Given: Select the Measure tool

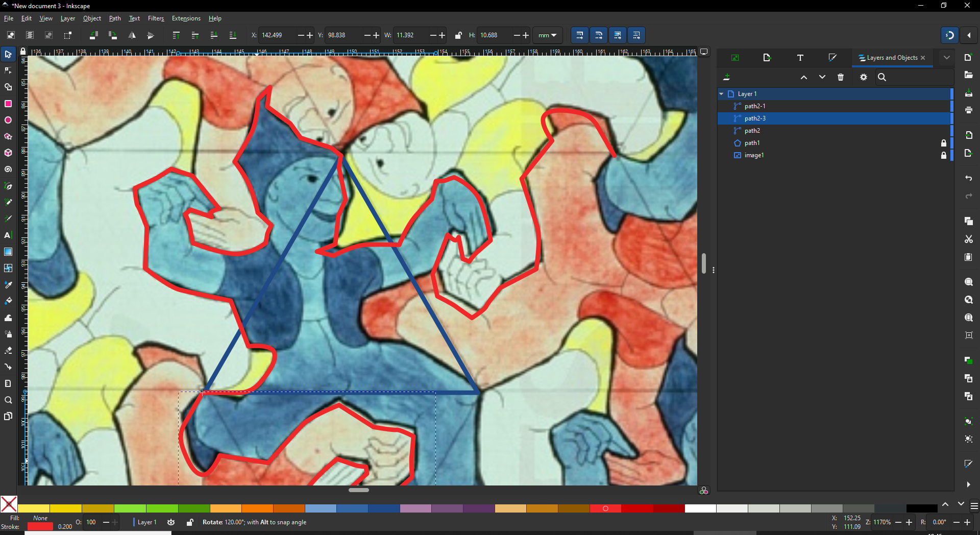Looking at the screenshot, I should [8, 383].
